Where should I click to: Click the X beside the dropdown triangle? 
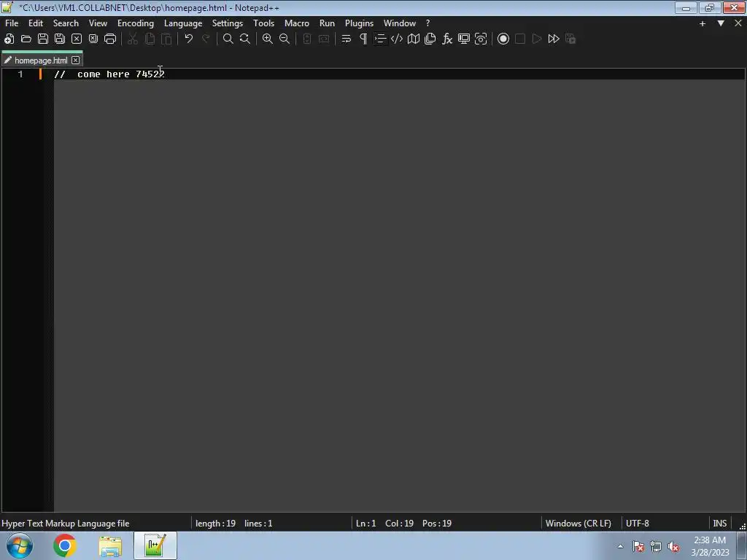(738, 23)
